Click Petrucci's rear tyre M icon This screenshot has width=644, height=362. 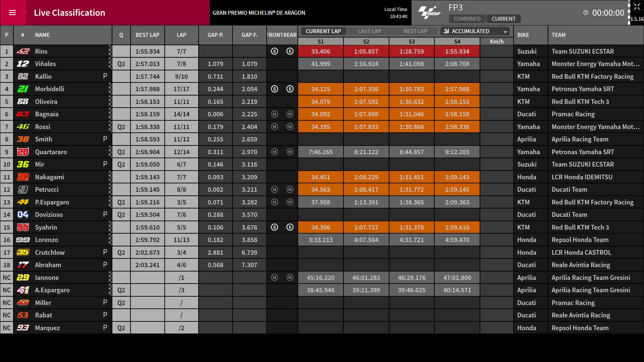290,189
